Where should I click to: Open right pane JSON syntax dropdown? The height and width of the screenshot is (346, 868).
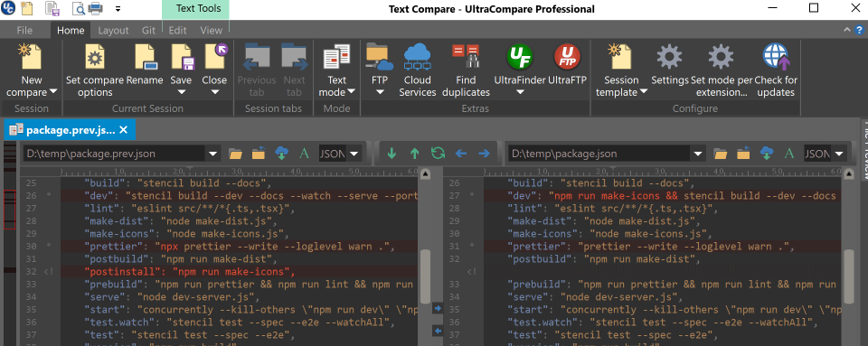(x=840, y=154)
